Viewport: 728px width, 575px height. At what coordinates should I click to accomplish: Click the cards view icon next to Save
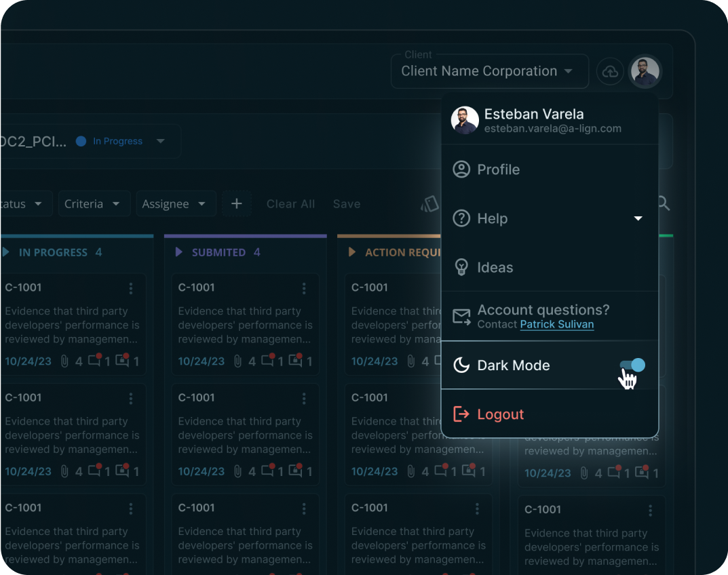430,203
